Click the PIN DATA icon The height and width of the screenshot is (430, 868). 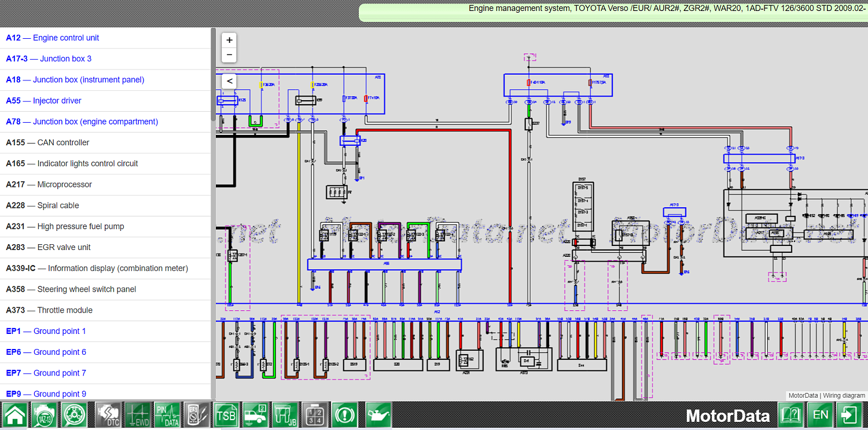pyautogui.click(x=168, y=415)
